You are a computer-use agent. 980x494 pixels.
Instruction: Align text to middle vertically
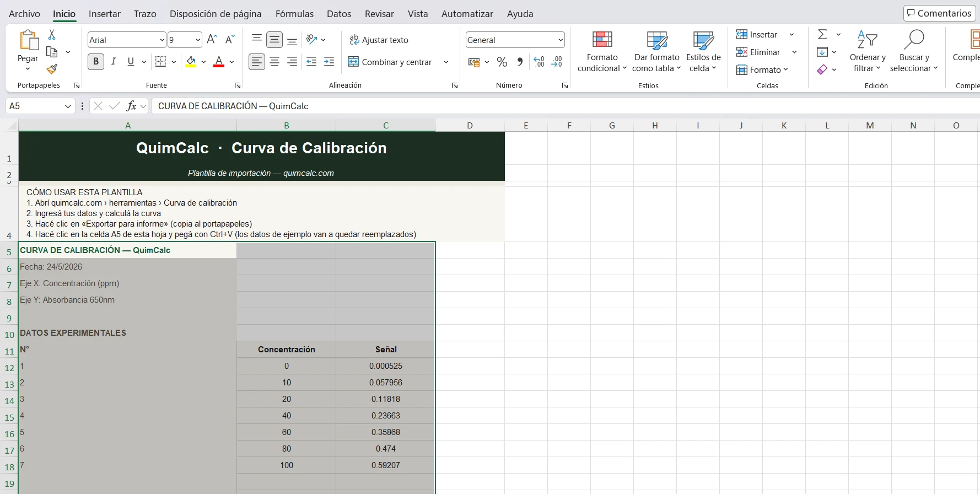click(x=274, y=39)
